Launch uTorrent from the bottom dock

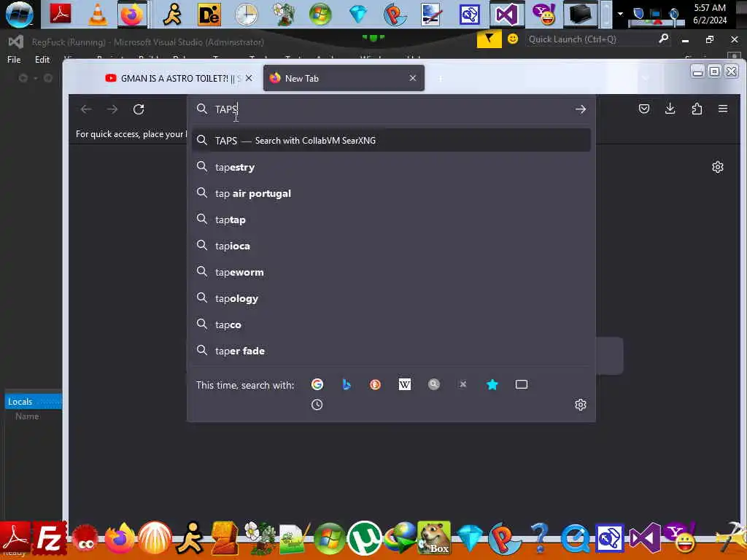tap(365, 539)
